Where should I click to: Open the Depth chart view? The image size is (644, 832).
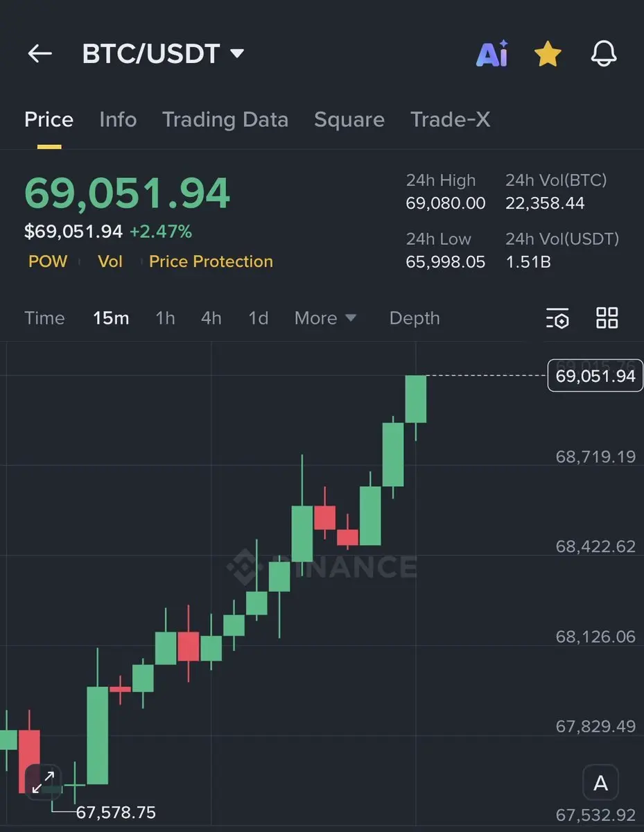pos(415,318)
